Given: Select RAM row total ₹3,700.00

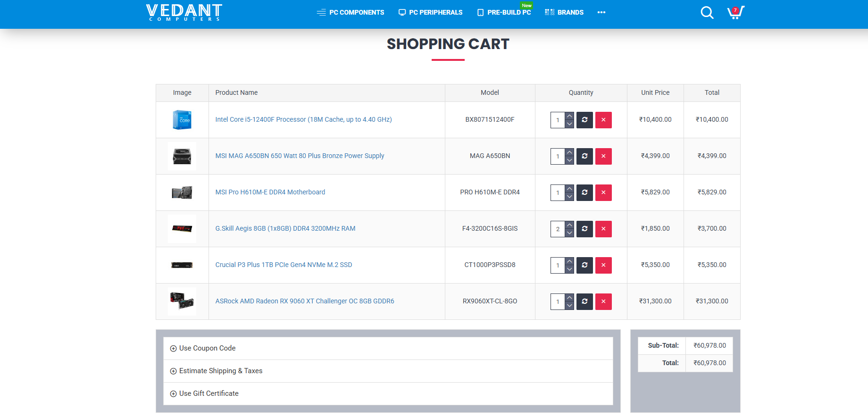Looking at the screenshot, I should (712, 228).
